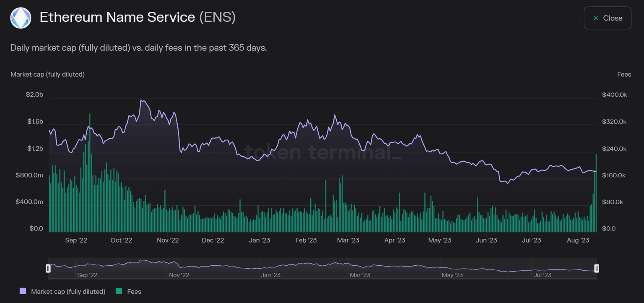Click the Close button
The image size is (644, 303).
608,18
